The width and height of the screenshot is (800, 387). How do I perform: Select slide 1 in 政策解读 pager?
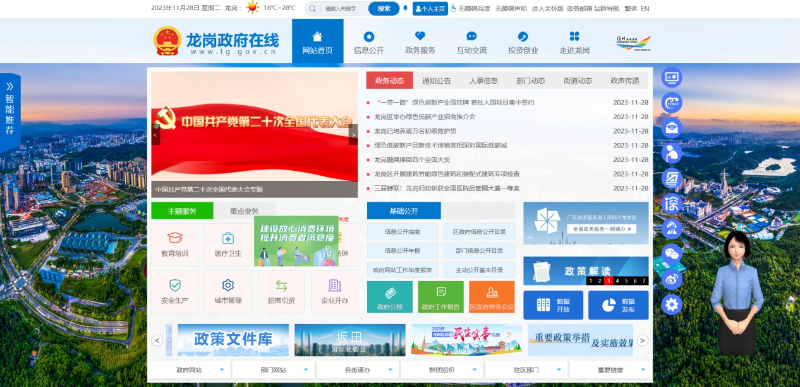pos(590,281)
